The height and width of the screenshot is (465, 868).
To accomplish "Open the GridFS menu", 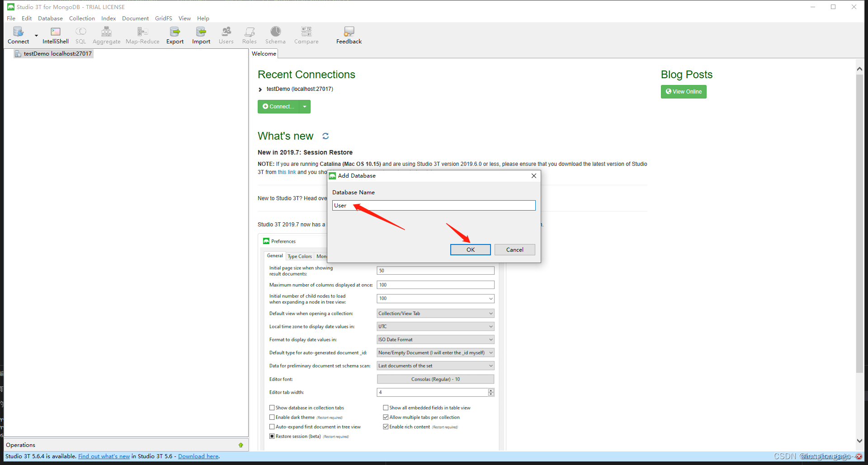I will click(x=164, y=19).
